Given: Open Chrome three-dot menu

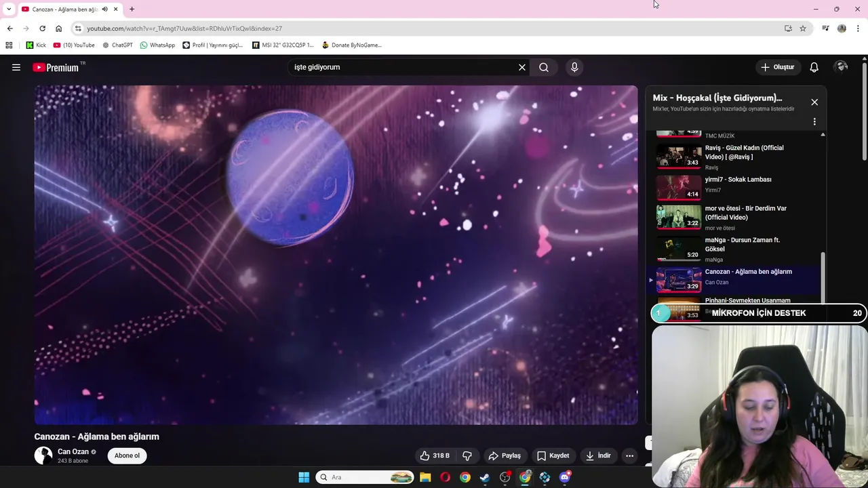Looking at the screenshot, I should [859, 28].
